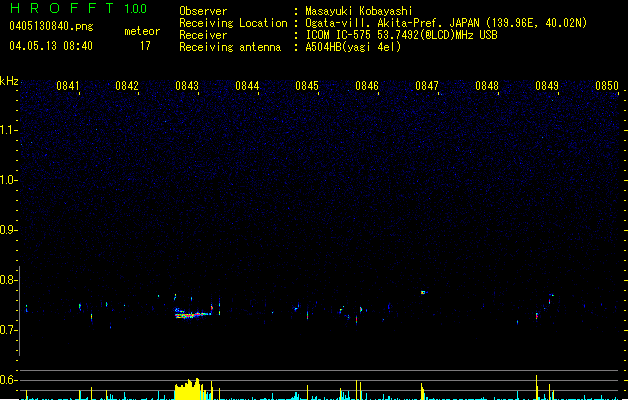The image size is (629, 400).
Task: Click the 0849 time marker
Action: tap(547, 86)
